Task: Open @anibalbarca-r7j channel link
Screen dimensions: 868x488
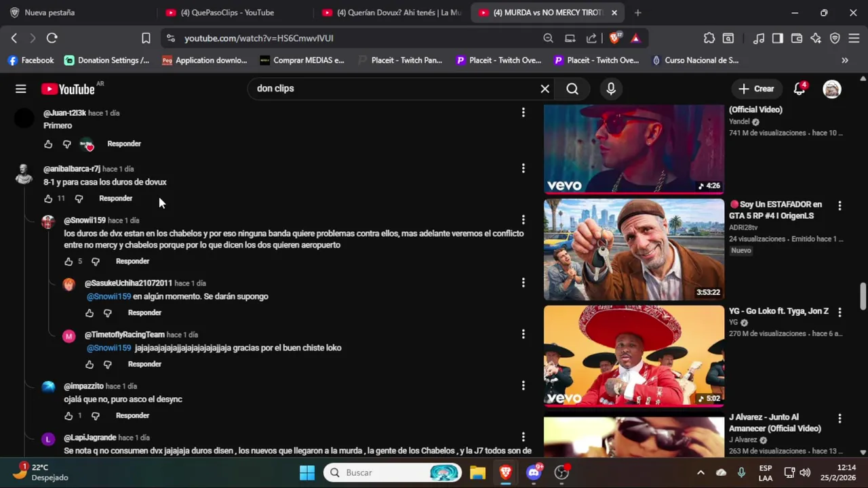Action: coord(72,169)
